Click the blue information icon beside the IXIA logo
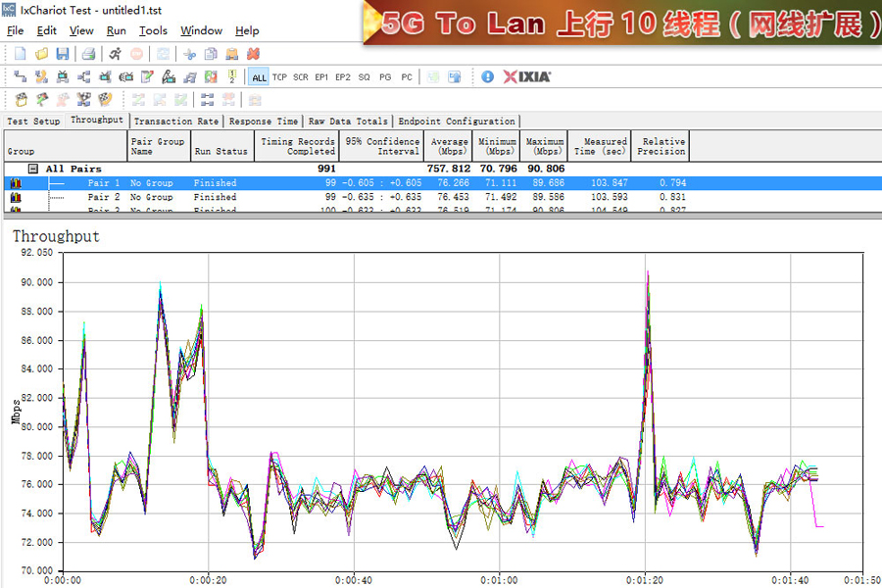 pos(488,76)
